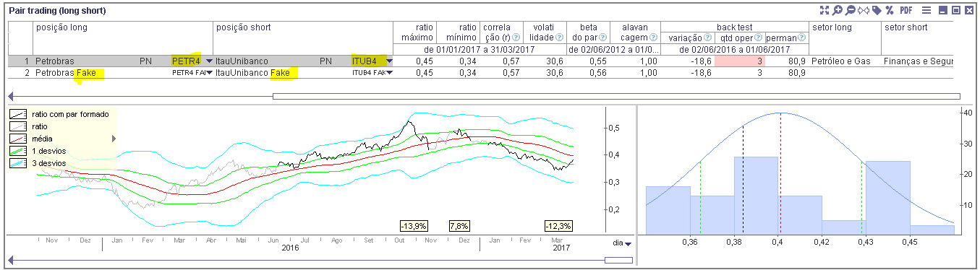Image resolution: width=980 pixels, height=270 pixels.
Task: Zoom in with the magnifier plus icon
Action: (837, 11)
